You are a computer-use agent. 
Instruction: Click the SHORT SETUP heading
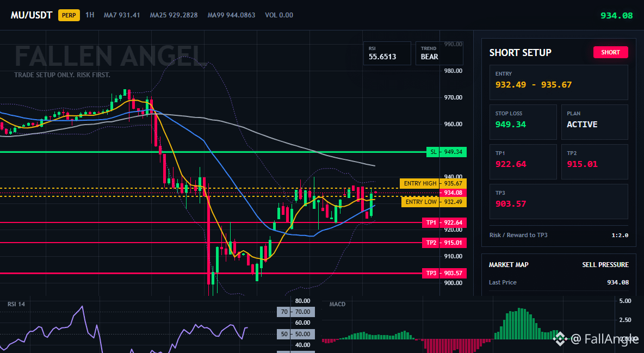tap(521, 53)
